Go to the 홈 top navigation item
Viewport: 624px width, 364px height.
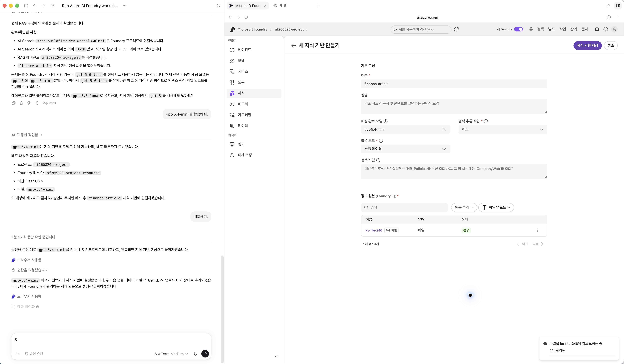531,29
